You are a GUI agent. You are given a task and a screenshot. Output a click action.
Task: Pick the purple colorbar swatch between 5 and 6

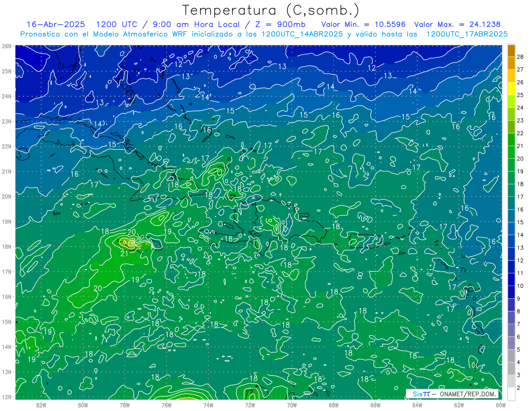coord(511,343)
